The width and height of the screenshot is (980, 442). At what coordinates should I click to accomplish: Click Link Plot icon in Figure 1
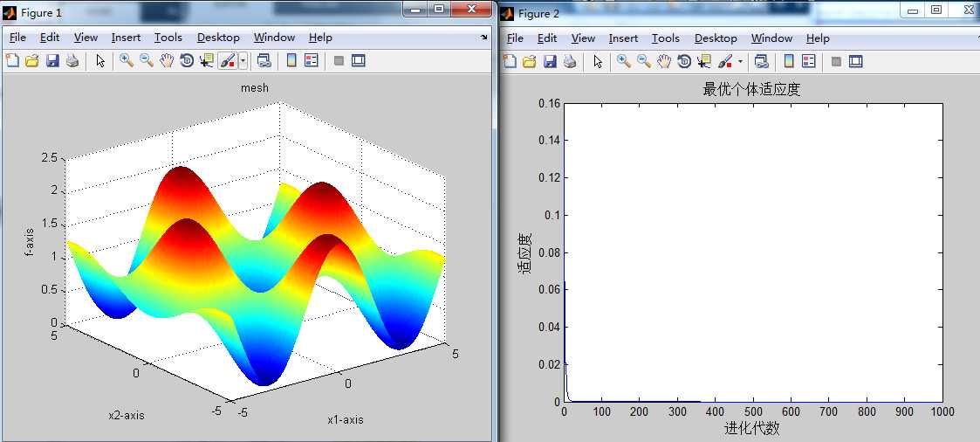tap(264, 60)
